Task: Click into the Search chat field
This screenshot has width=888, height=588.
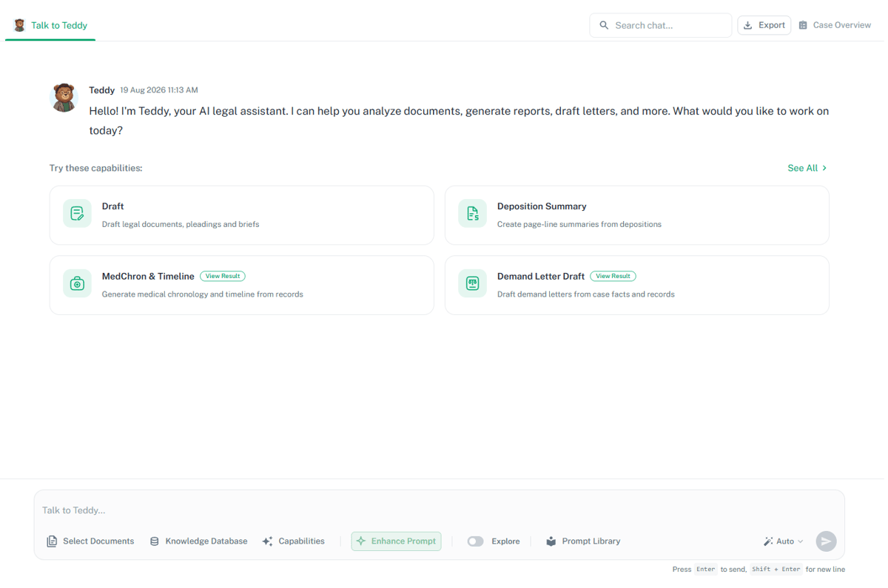Action: [x=661, y=25]
